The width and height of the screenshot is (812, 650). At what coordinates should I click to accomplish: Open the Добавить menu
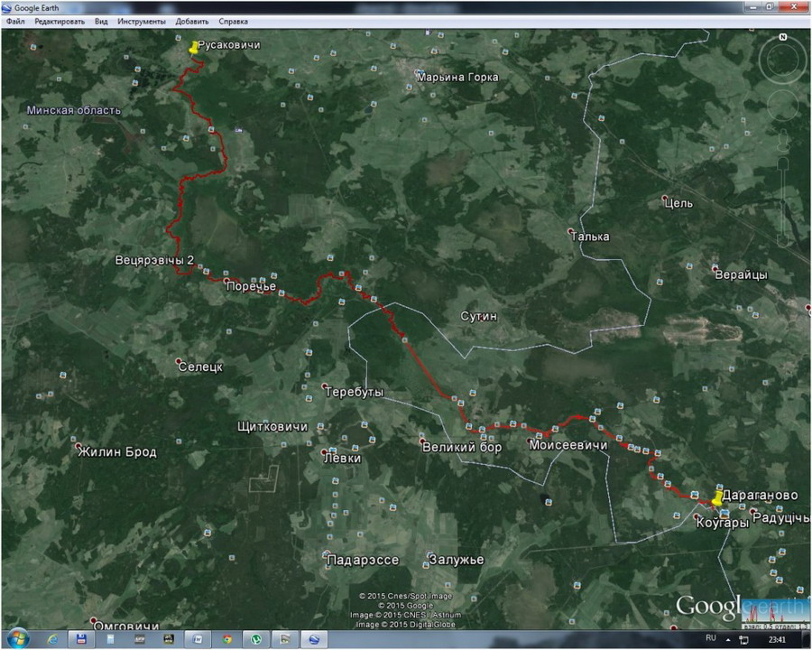coord(192,21)
